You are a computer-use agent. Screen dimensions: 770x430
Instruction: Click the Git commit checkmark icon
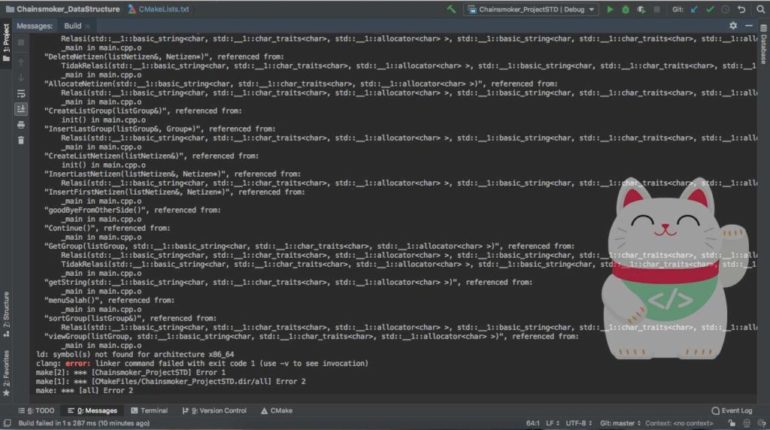pos(707,9)
